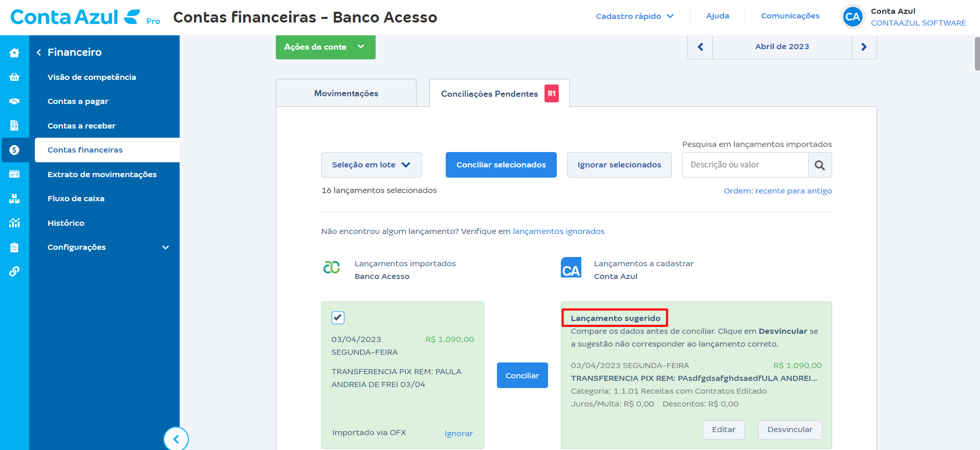Collapse sidebar with round arrow button
Screen dimensions: 980x450
coord(176,439)
